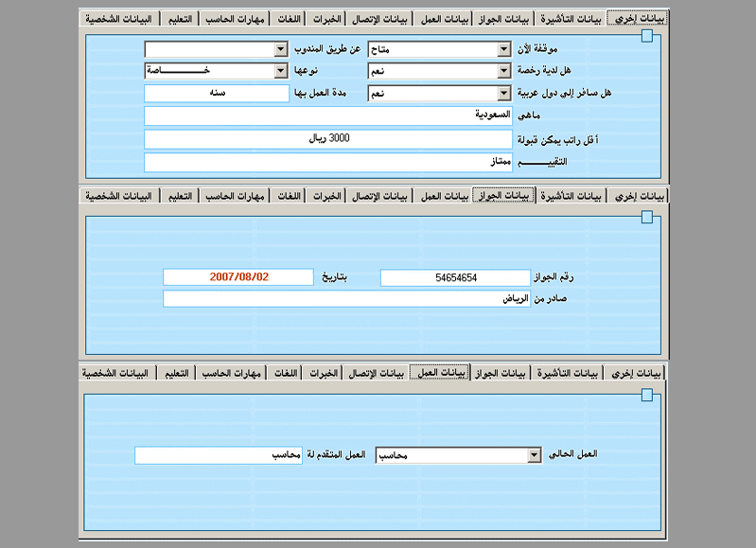
Task: Open الخبرات tab in the passport form
Action: point(326,196)
